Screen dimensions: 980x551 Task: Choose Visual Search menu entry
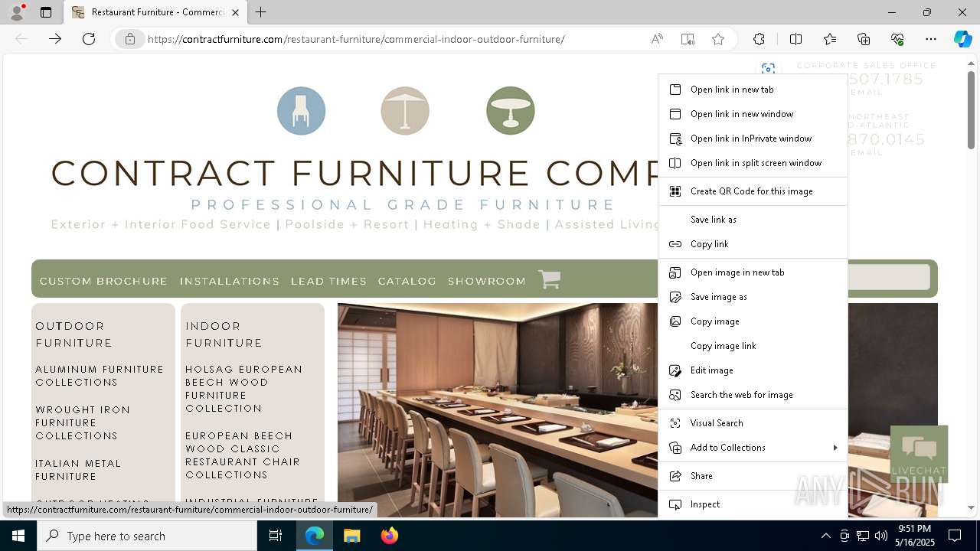click(753, 423)
